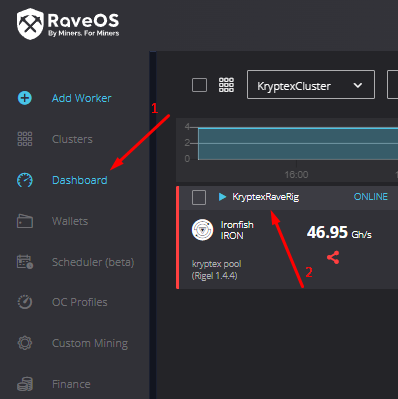The width and height of the screenshot is (398, 399).
Task: Click the blue play arrow beside KryptexRaveRig
Action: pos(222,197)
